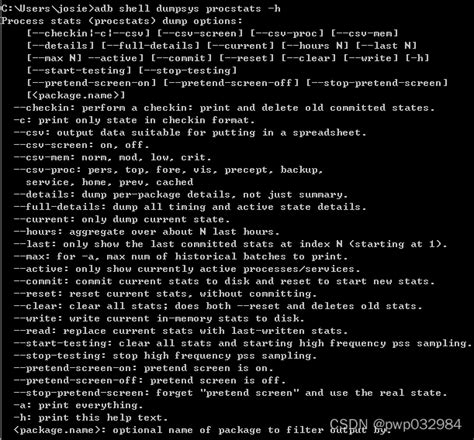Select the --read option description line

[x=181, y=331]
